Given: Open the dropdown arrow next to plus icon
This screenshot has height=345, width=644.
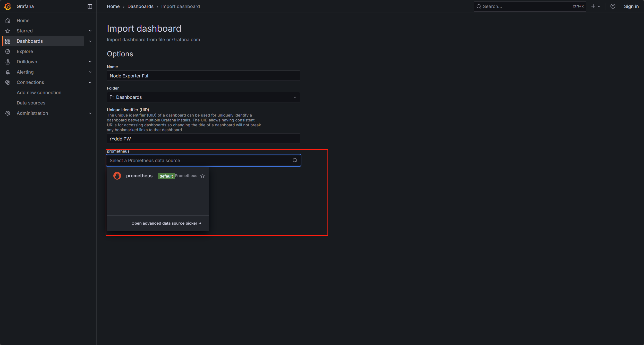Looking at the screenshot, I should pyautogui.click(x=599, y=6).
